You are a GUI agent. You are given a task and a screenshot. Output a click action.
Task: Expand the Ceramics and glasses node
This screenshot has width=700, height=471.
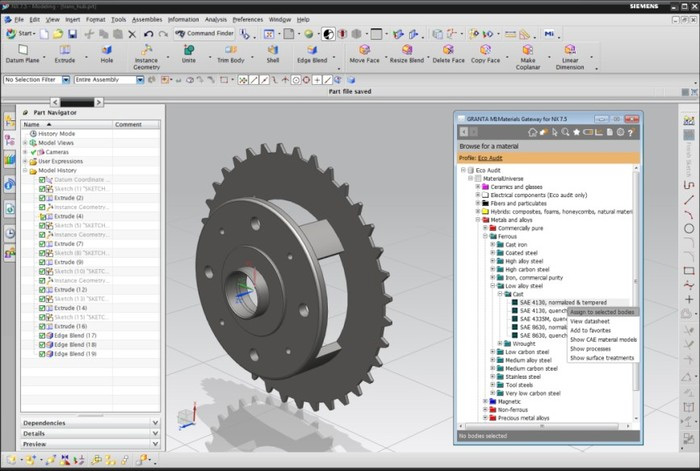pyautogui.click(x=478, y=187)
